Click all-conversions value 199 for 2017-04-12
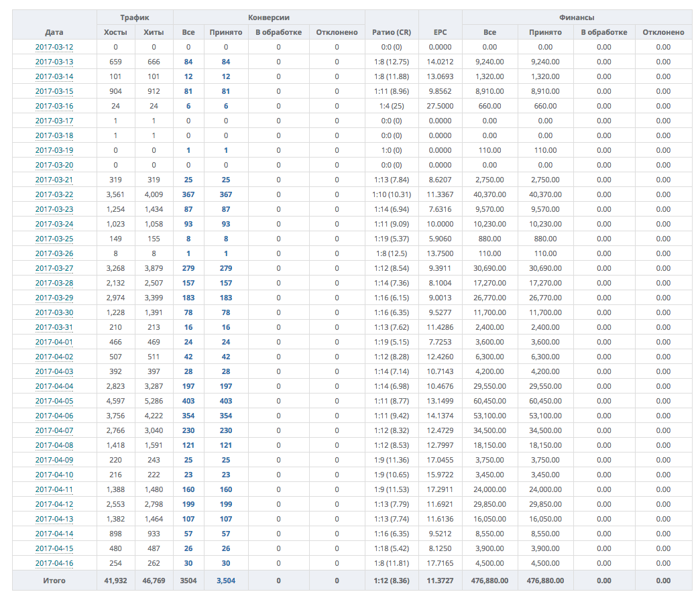 188,504
